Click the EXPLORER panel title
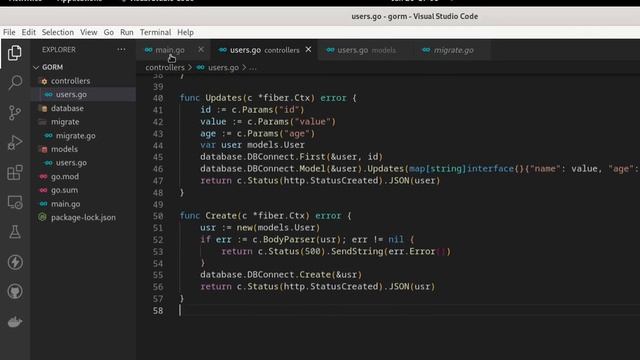The height and width of the screenshot is (360, 640). coord(59,50)
